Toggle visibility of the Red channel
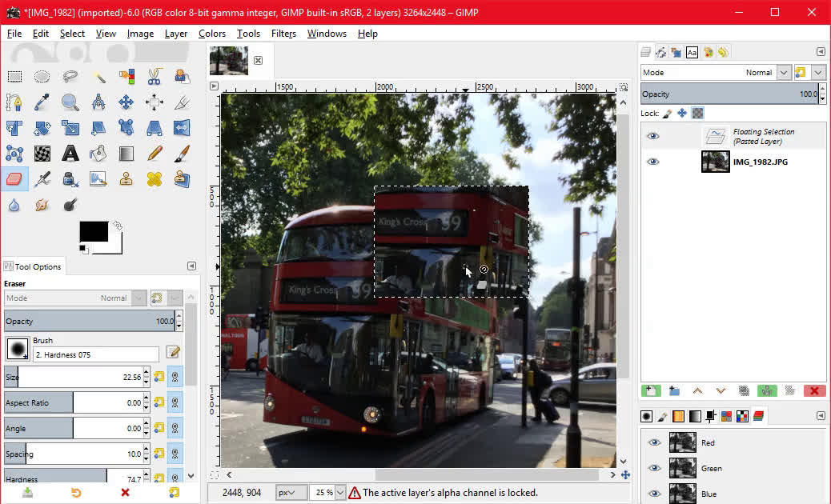This screenshot has width=831, height=504. coord(655,442)
